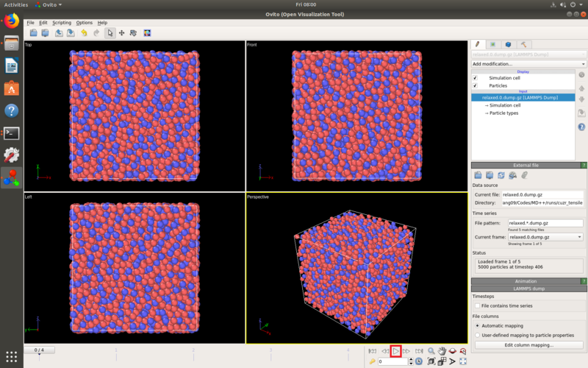Viewport: 588px width, 368px height.
Task: Click the Export data toolbar icon
Action: coord(71,33)
